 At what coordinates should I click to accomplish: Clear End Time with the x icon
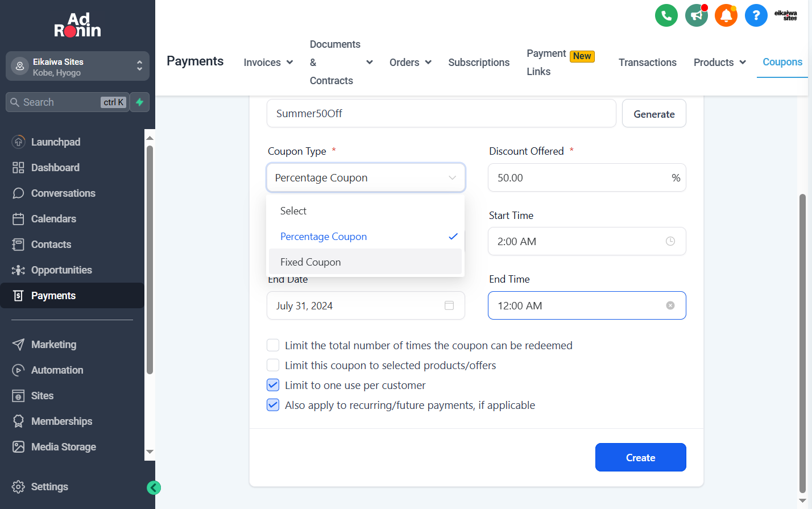pyautogui.click(x=670, y=305)
